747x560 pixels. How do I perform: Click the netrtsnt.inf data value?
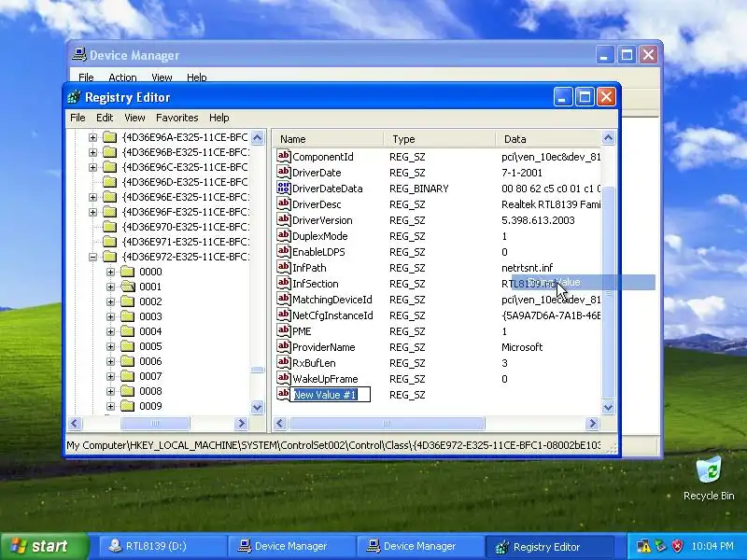click(x=527, y=268)
